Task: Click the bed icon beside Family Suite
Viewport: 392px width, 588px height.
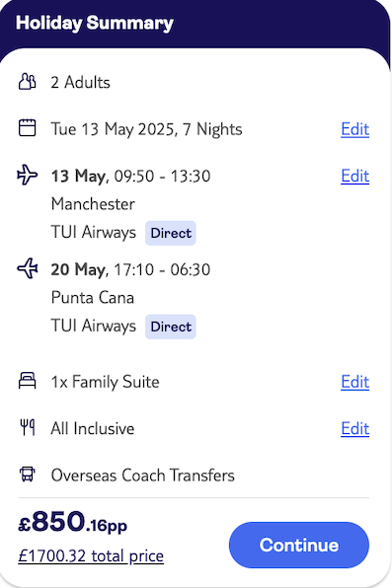Action: (27, 381)
